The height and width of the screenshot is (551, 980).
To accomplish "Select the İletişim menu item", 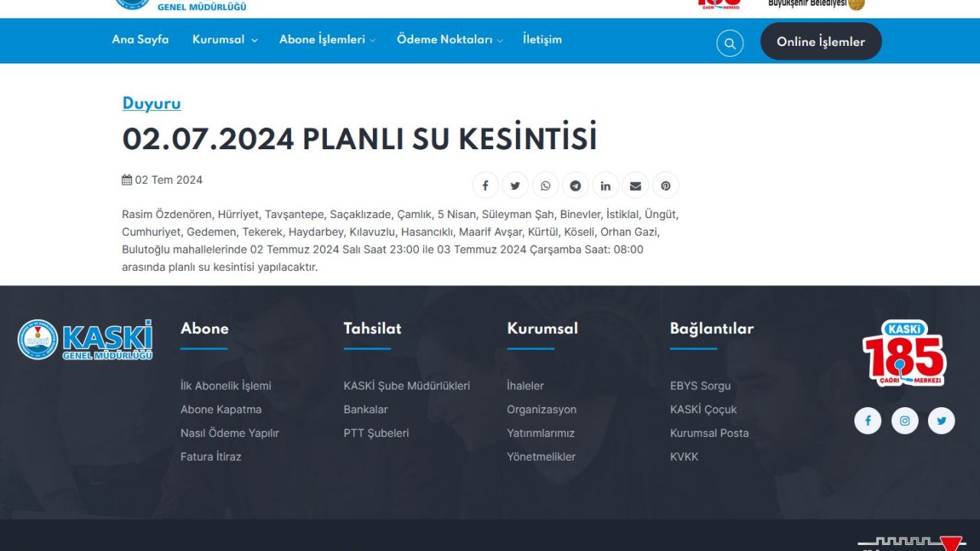I will (x=542, y=39).
